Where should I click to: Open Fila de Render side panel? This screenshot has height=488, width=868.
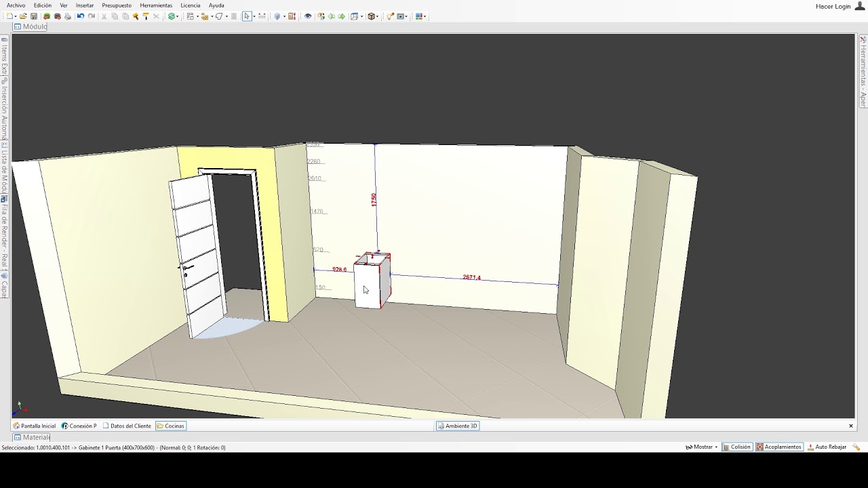point(4,234)
